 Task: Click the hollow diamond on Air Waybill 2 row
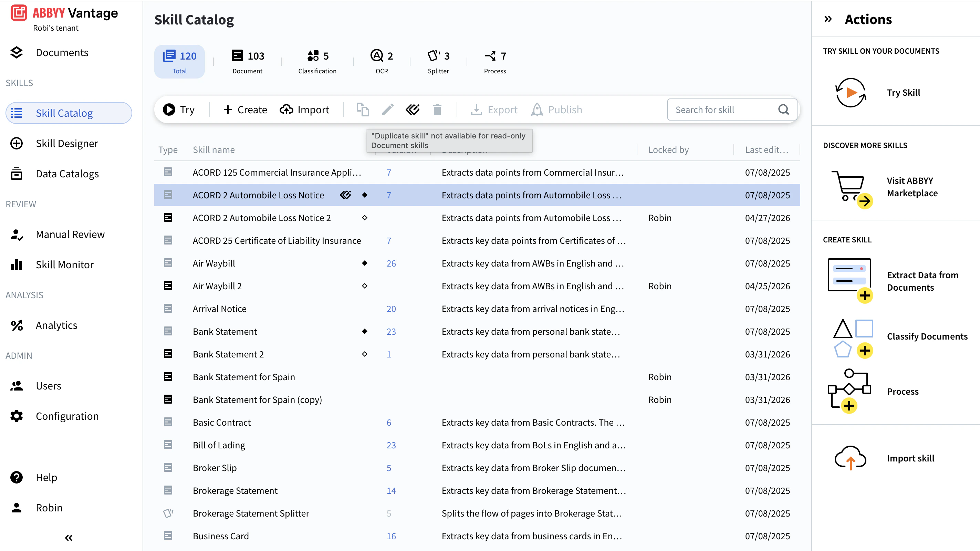coord(364,286)
